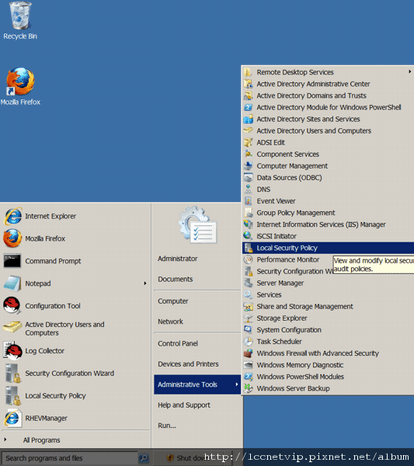This screenshot has width=414, height=466.
Task: Click the search magnifier icon
Action: point(144,458)
